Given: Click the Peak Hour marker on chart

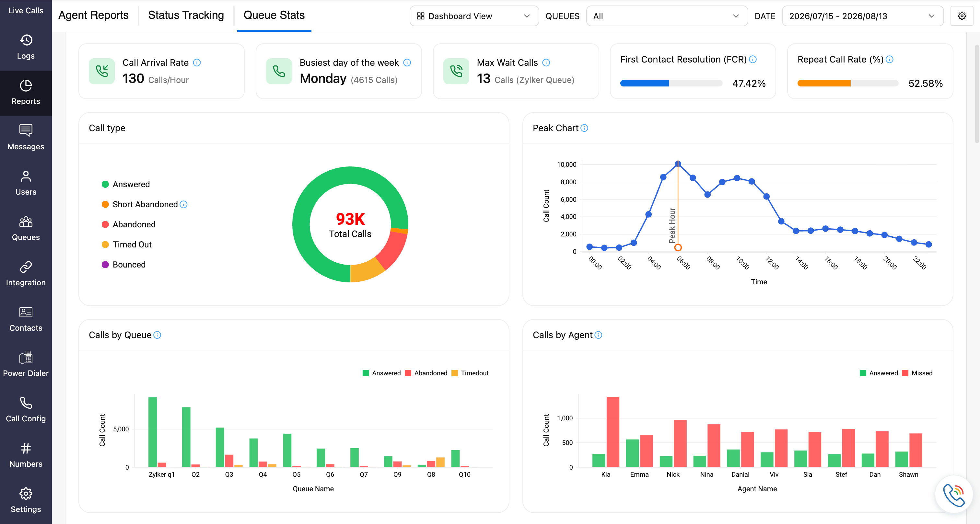Looking at the screenshot, I should 678,247.
